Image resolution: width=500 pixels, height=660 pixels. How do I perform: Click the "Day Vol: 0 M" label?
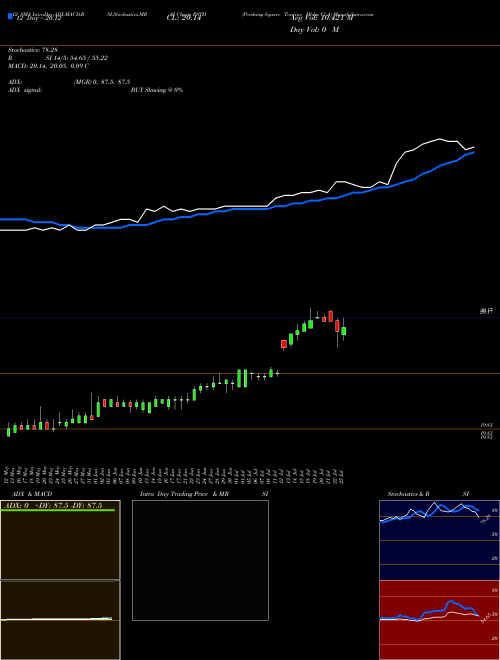pos(314,29)
